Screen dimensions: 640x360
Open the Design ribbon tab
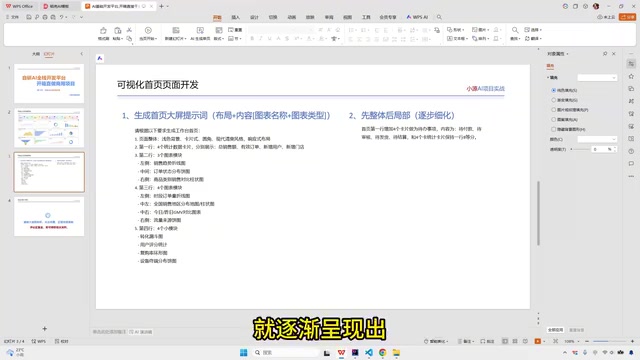pos(254,17)
